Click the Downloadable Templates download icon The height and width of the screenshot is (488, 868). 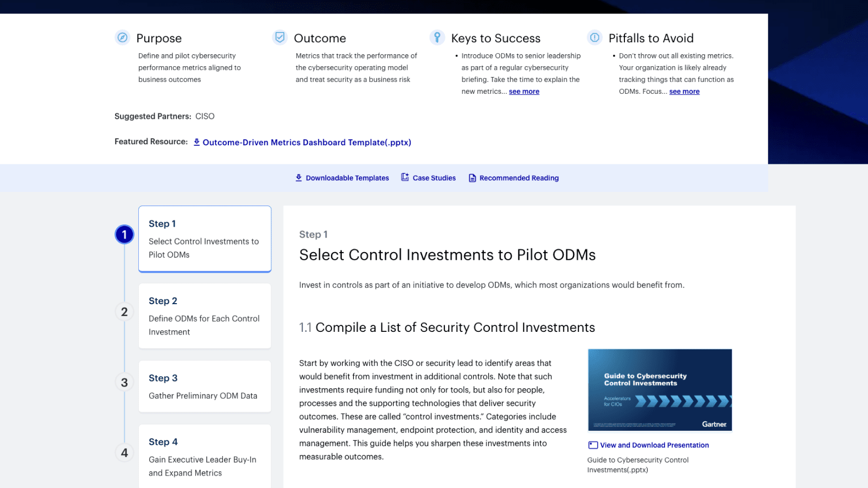coord(298,178)
